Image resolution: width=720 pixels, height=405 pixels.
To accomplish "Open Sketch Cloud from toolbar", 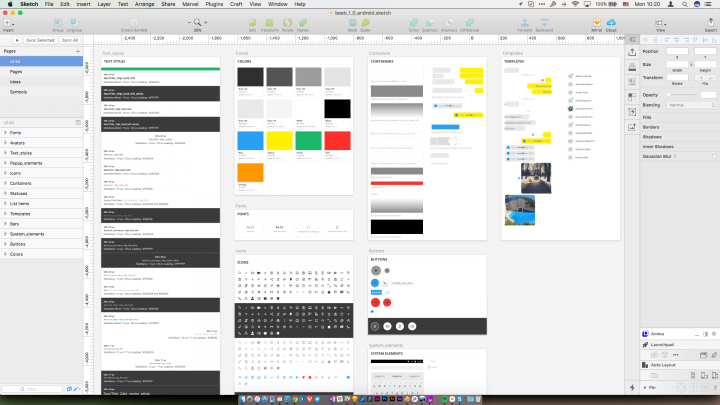I will 611,22.
